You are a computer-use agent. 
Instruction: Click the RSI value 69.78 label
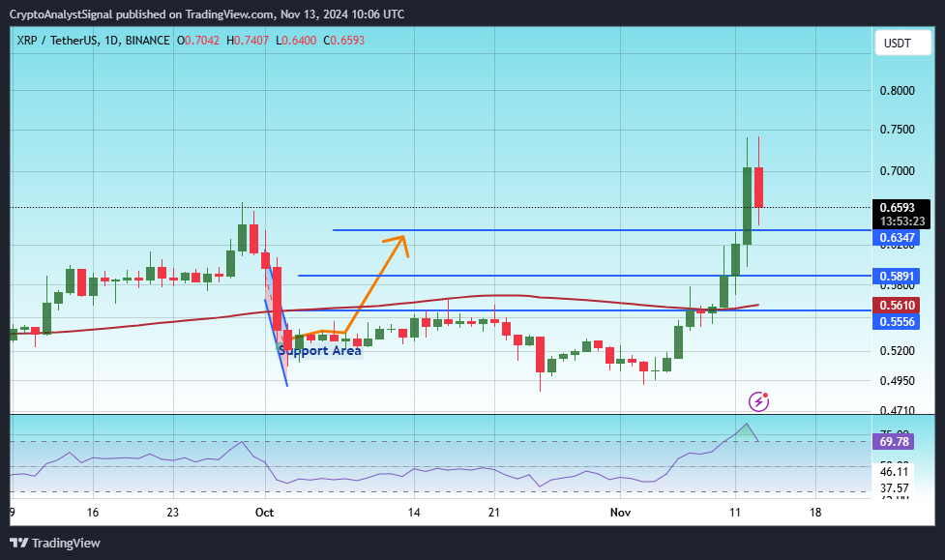(x=894, y=441)
